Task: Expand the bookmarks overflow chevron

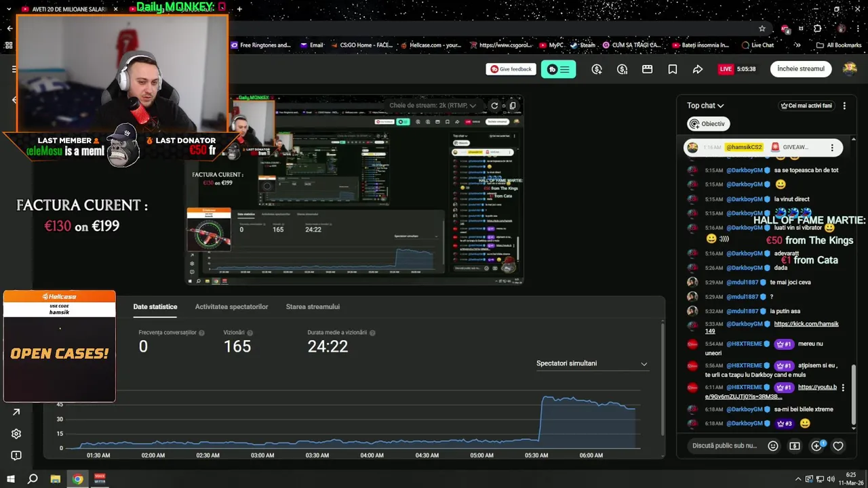Action: (797, 45)
